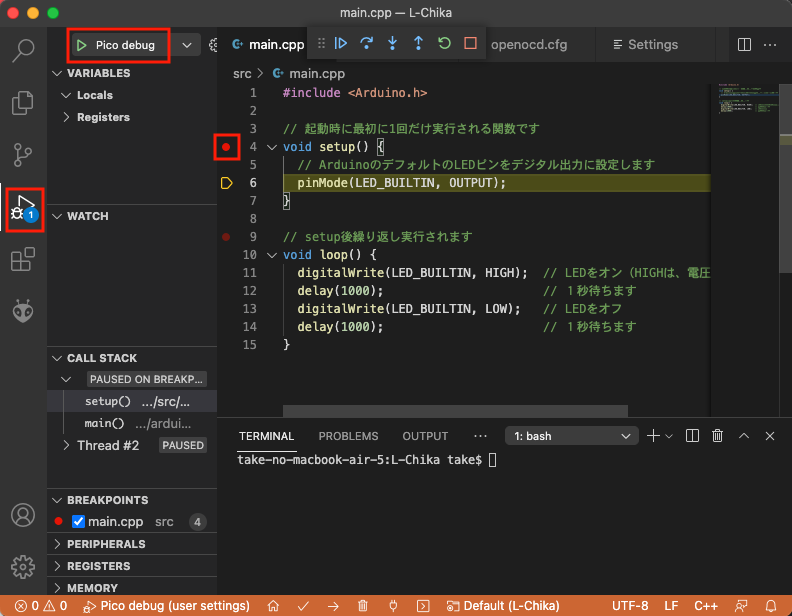This screenshot has width=792, height=616.
Task: Open the Search view in activity bar
Action: point(23,49)
